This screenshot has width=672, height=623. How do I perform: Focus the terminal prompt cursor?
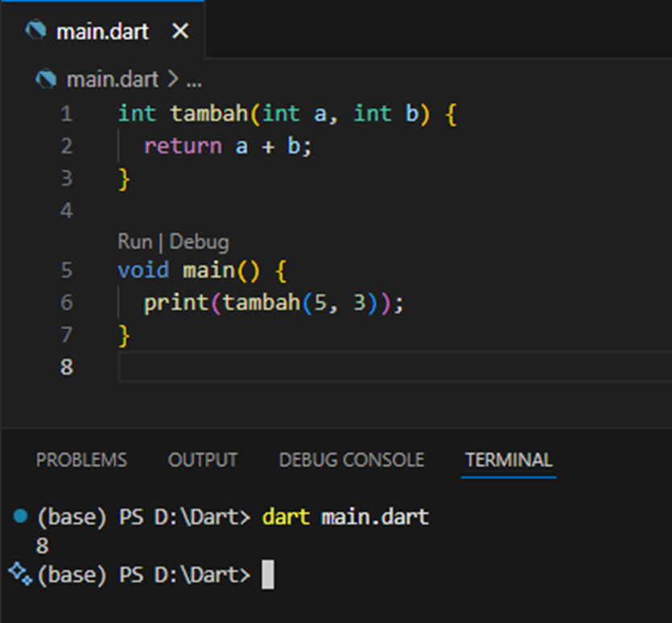268,575
